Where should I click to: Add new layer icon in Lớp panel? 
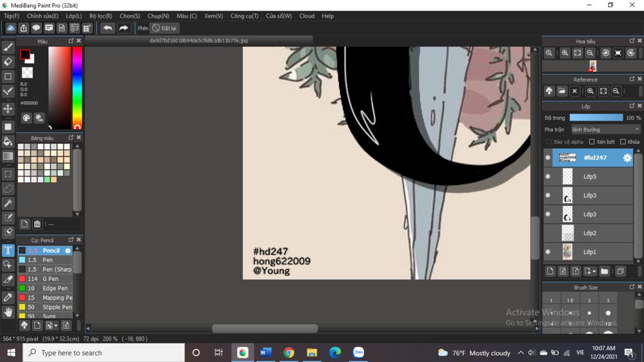550,271
